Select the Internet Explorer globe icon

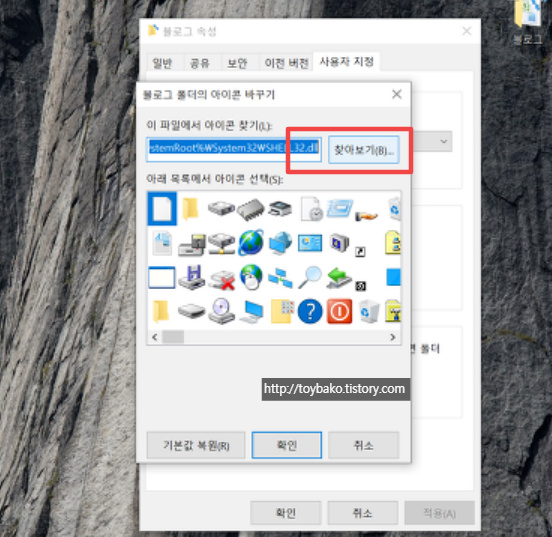coord(251,242)
